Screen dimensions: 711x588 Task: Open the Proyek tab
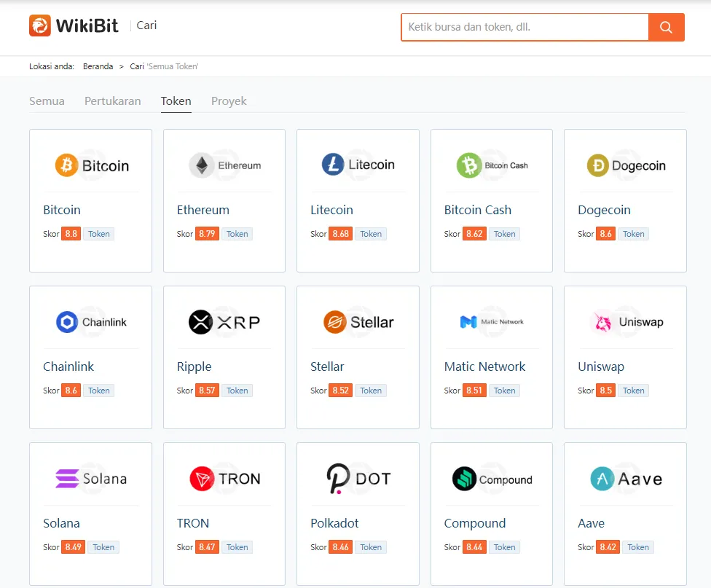point(229,101)
